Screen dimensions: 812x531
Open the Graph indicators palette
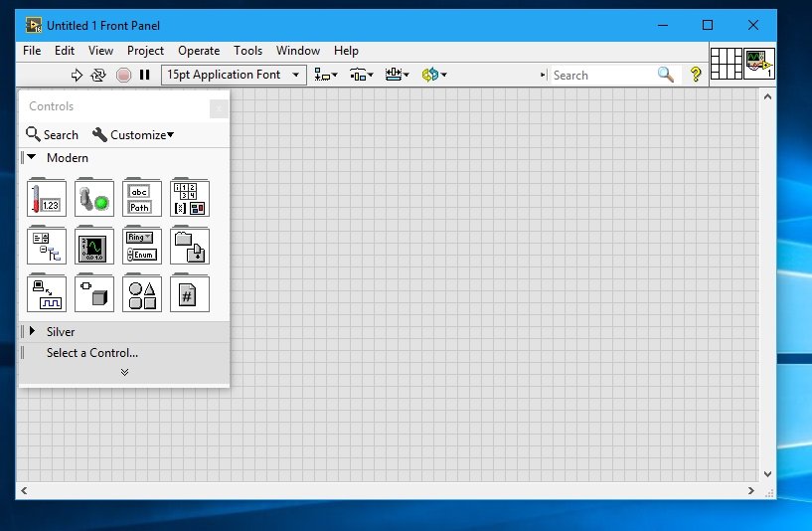pyautogui.click(x=94, y=246)
